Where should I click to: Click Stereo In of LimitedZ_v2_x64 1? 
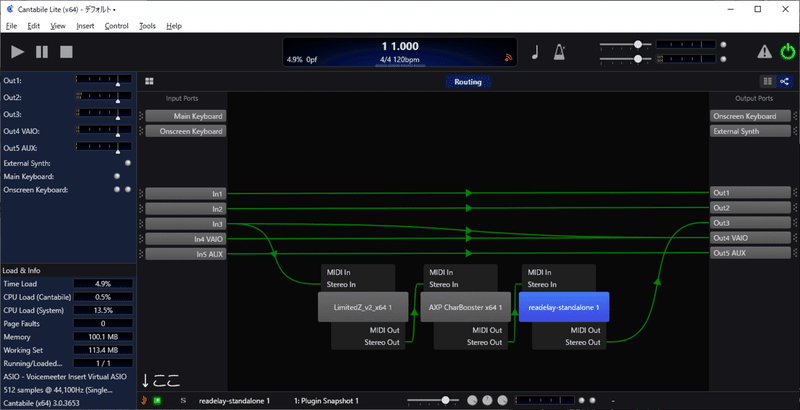(341, 285)
